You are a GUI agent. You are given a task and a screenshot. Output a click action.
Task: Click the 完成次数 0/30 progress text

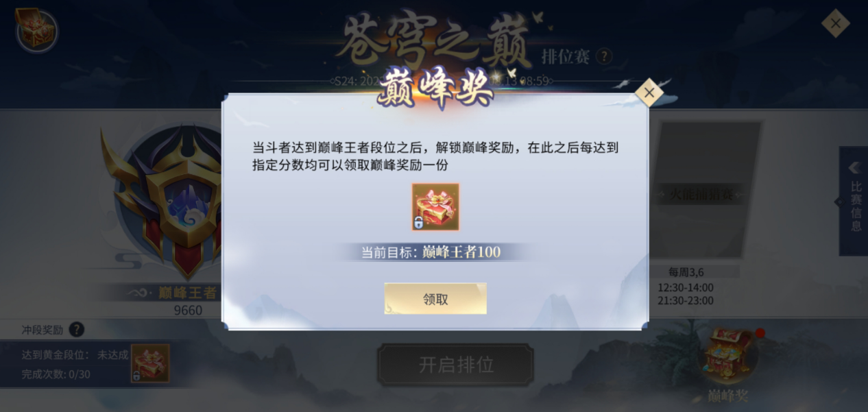coord(56,374)
